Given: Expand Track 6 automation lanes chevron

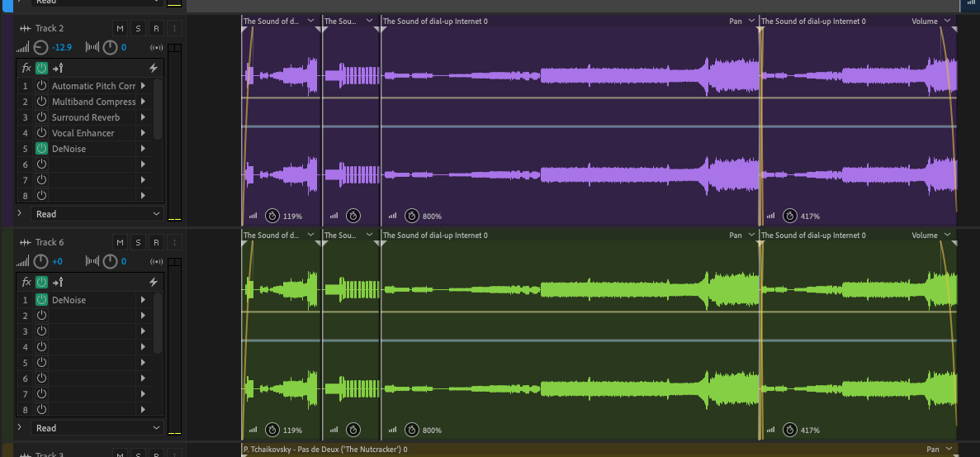Looking at the screenshot, I should [20, 428].
